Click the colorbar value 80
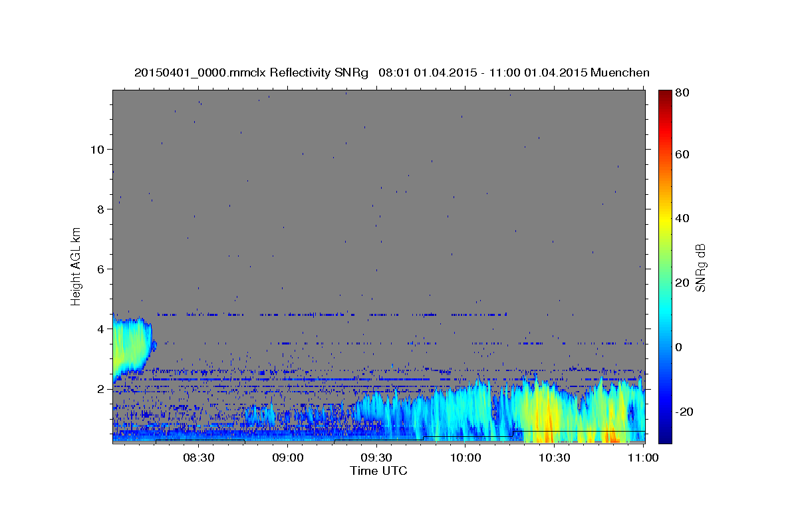The image size is (798, 532). click(x=681, y=92)
